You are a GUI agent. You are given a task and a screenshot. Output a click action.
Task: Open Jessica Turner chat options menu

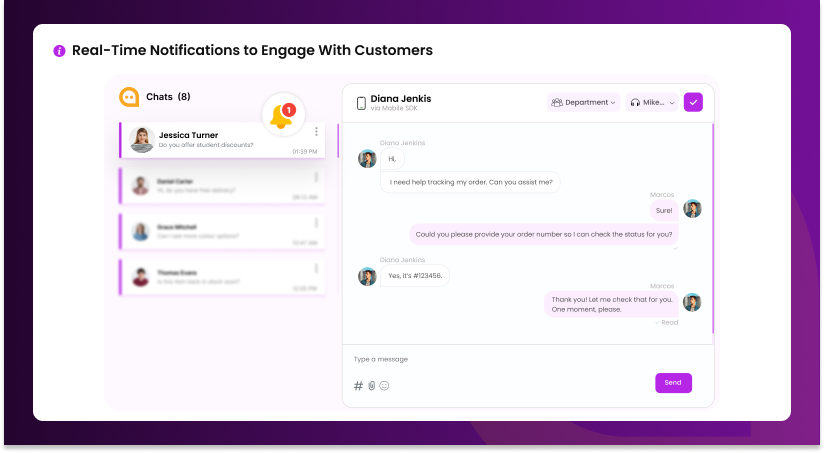point(317,132)
